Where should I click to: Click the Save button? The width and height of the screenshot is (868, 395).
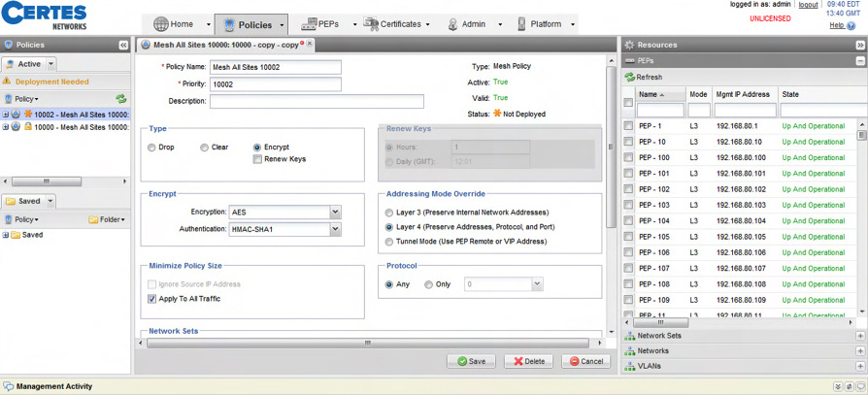click(x=471, y=361)
